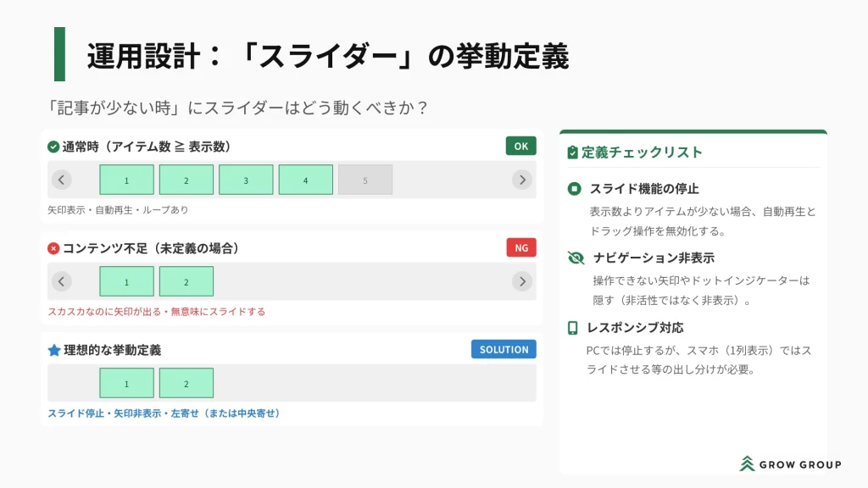Click the mobile phone icon beside レスポンシブ対応
Screen dimensions: 868x488
tap(573, 328)
